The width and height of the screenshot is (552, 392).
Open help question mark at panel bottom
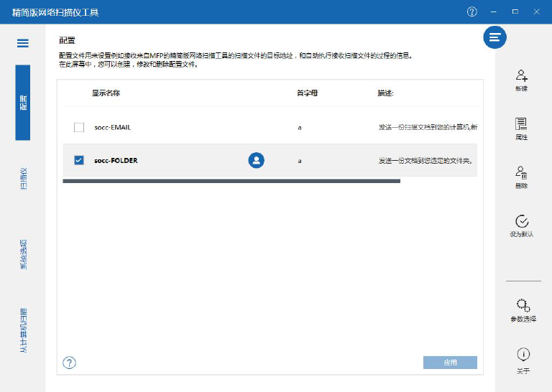point(69,363)
